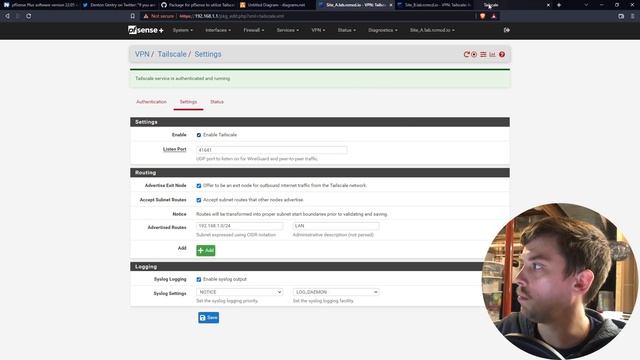
Task: Restart the Tailscale service icon
Action: 466,54
